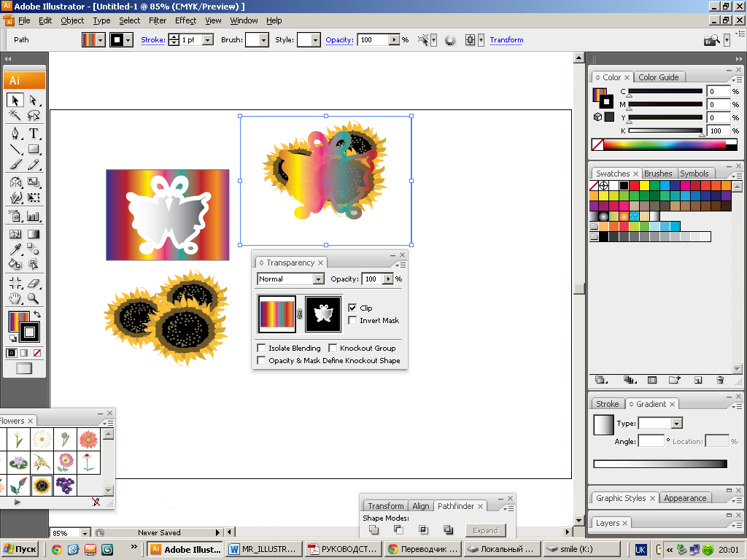Choose the Eyedropper tool
The image size is (747, 560).
tap(15, 249)
